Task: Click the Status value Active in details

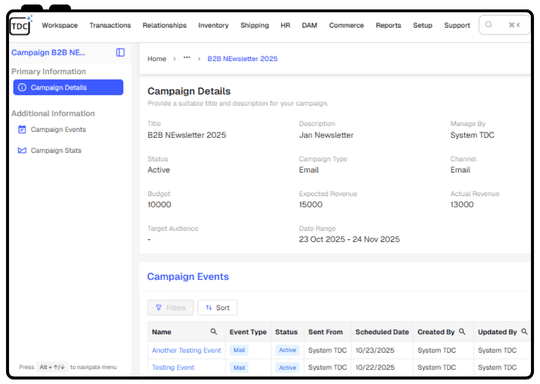Action: coord(158,170)
